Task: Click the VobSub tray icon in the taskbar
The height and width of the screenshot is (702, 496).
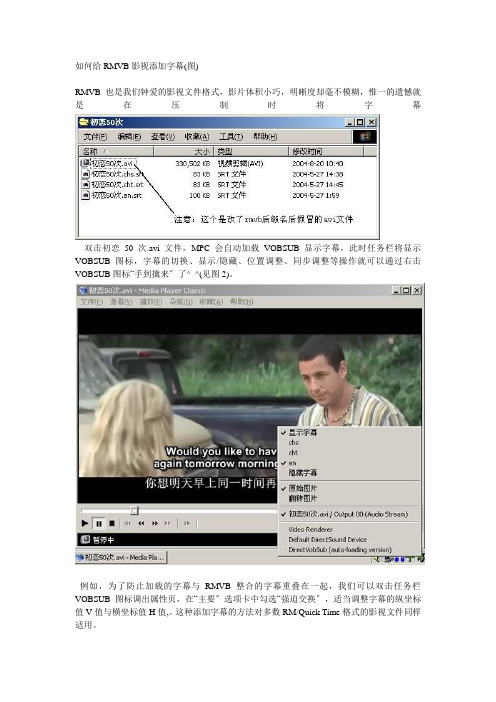Action: [x=421, y=558]
